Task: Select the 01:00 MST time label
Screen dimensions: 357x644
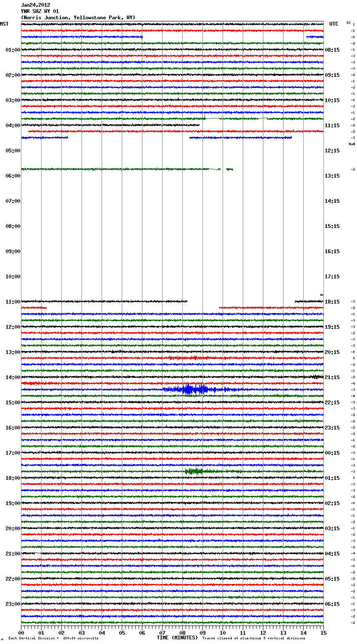Action: [x=13, y=50]
